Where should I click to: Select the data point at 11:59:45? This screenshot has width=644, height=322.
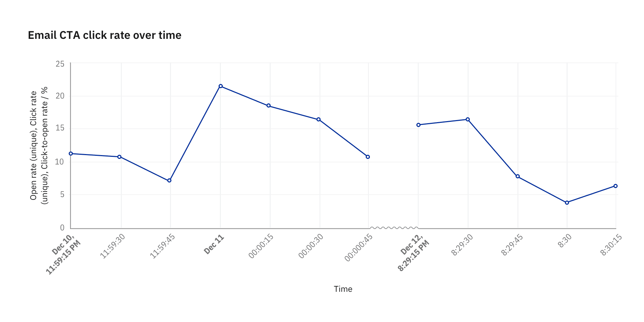169,180
